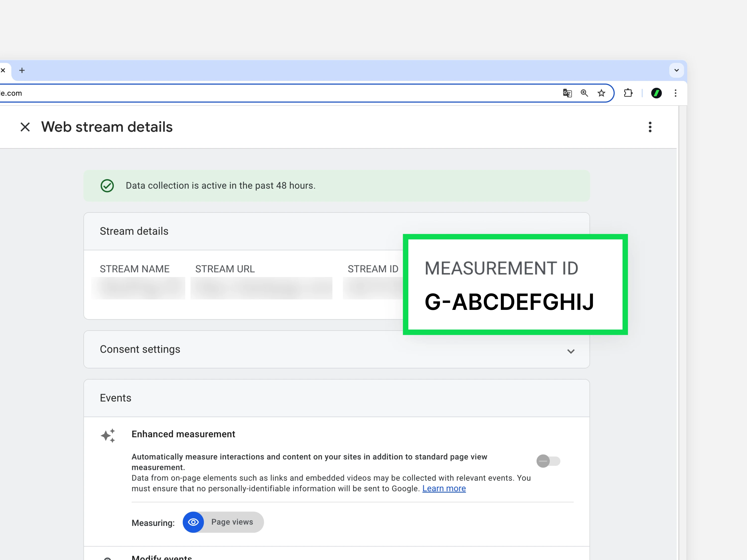Click the Page views eye chip

pyautogui.click(x=223, y=522)
